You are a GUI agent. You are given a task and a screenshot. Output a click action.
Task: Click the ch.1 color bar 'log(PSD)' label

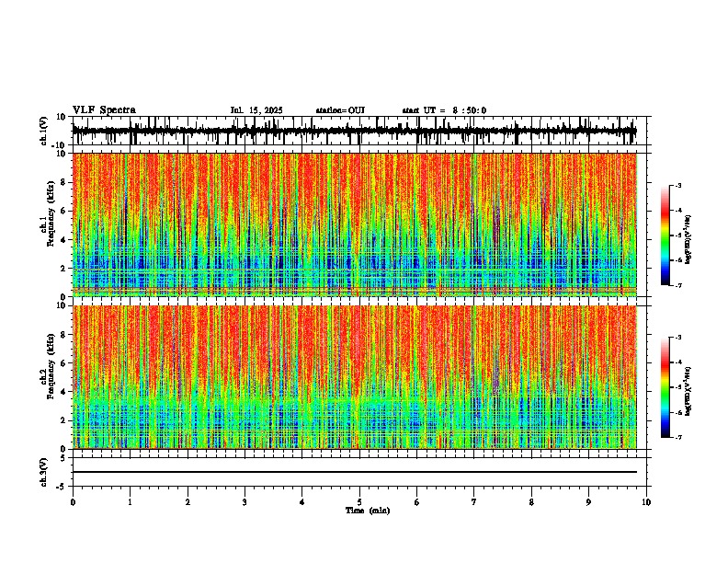(688, 240)
